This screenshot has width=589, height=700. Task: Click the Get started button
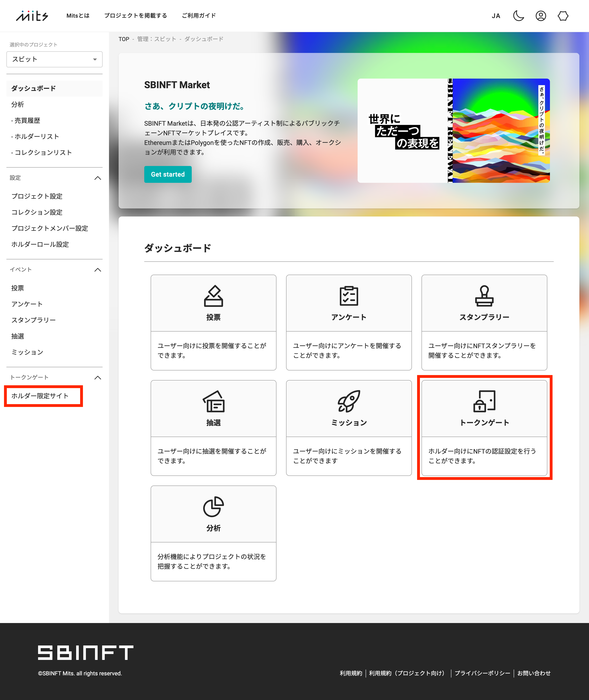[168, 174]
